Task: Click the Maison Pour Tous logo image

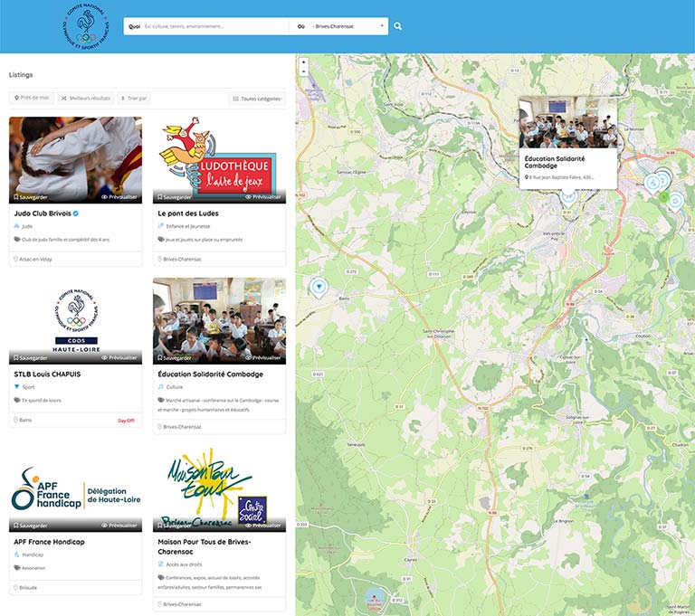Action: click(x=219, y=488)
